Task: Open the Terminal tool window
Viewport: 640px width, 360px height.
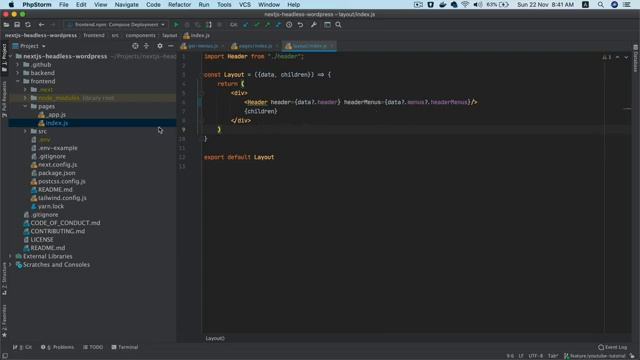Action: click(x=125, y=347)
